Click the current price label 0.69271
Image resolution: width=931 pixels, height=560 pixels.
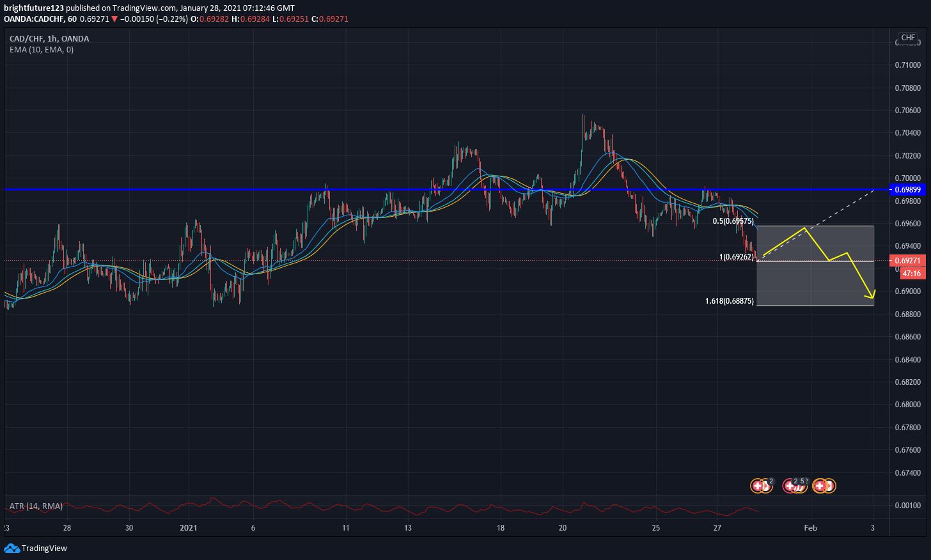pyautogui.click(x=907, y=260)
